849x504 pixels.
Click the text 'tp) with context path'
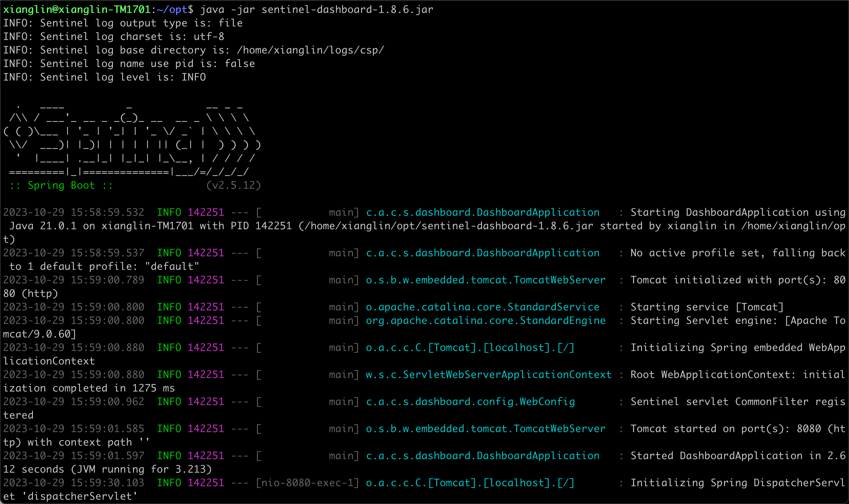(68, 443)
